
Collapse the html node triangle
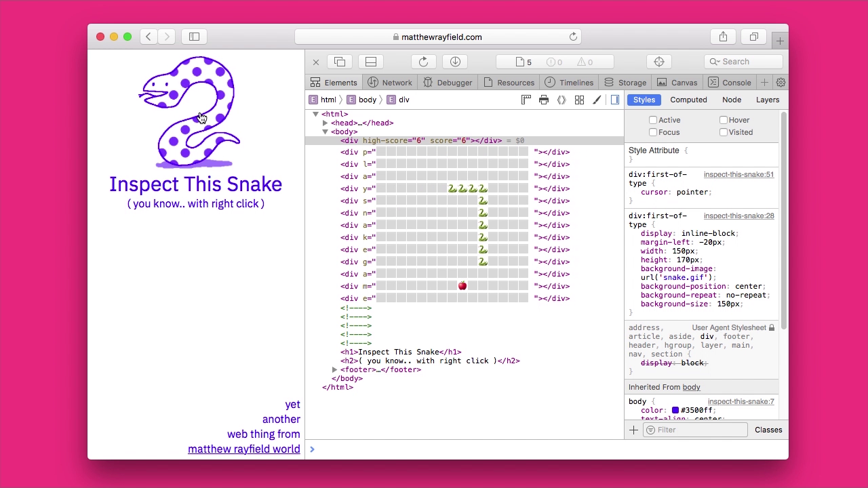point(316,114)
